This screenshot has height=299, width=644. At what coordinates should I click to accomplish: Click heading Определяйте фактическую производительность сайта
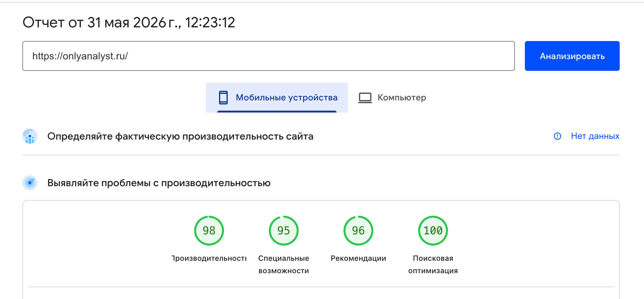point(180,136)
